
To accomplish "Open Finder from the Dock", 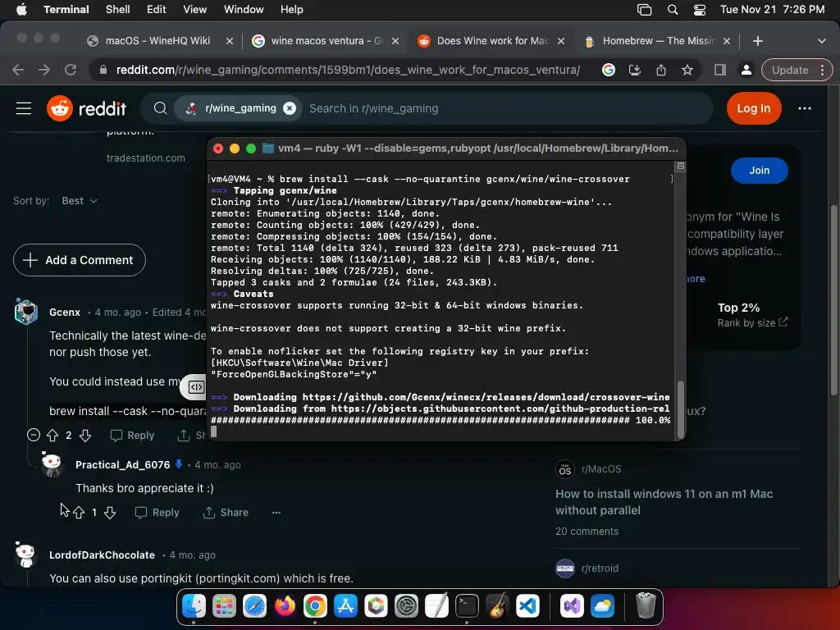I will click(194, 606).
